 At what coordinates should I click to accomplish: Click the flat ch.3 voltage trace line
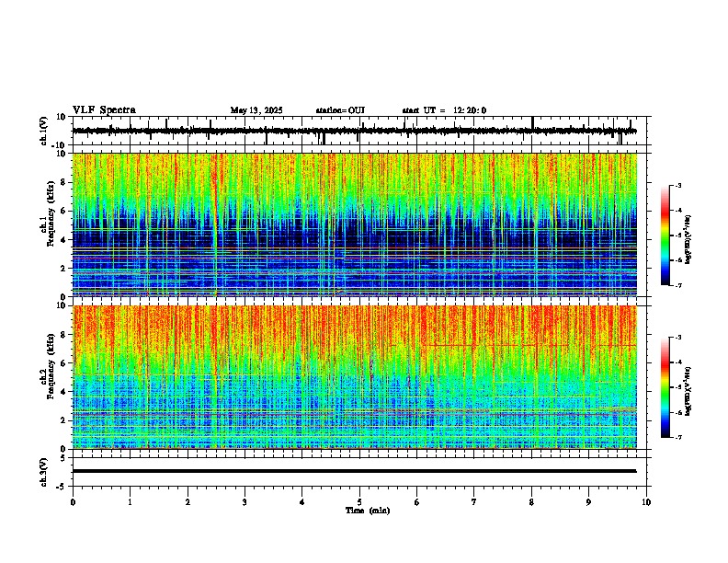354,471
